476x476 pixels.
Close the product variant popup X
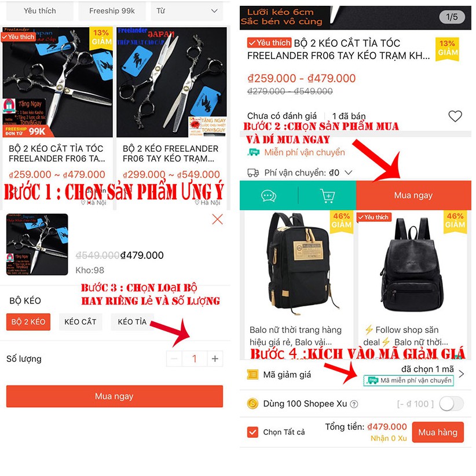point(217,219)
